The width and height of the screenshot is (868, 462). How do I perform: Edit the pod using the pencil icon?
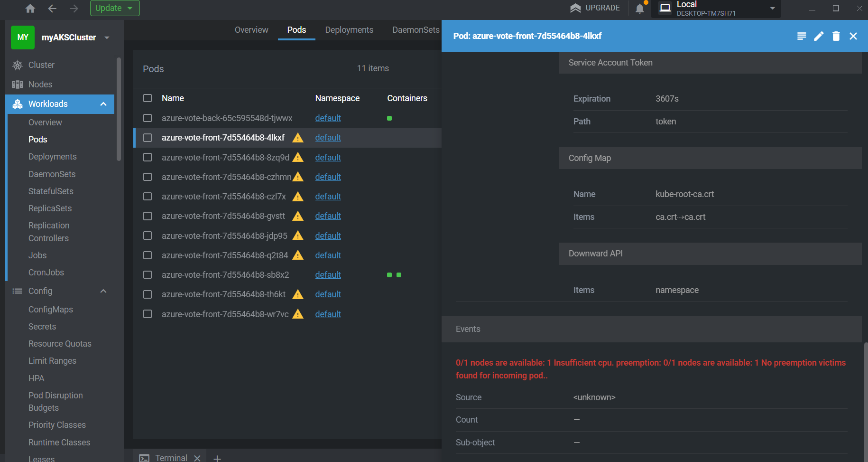(x=819, y=36)
